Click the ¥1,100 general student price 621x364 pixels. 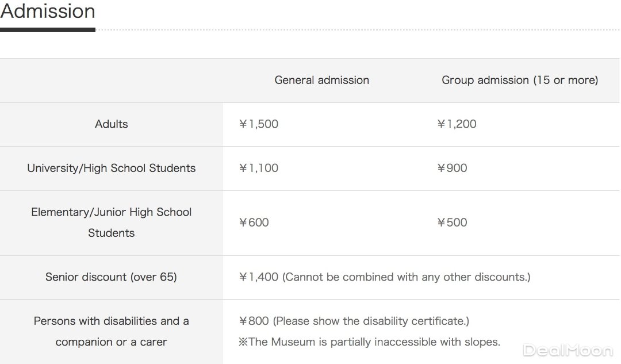pos(258,168)
